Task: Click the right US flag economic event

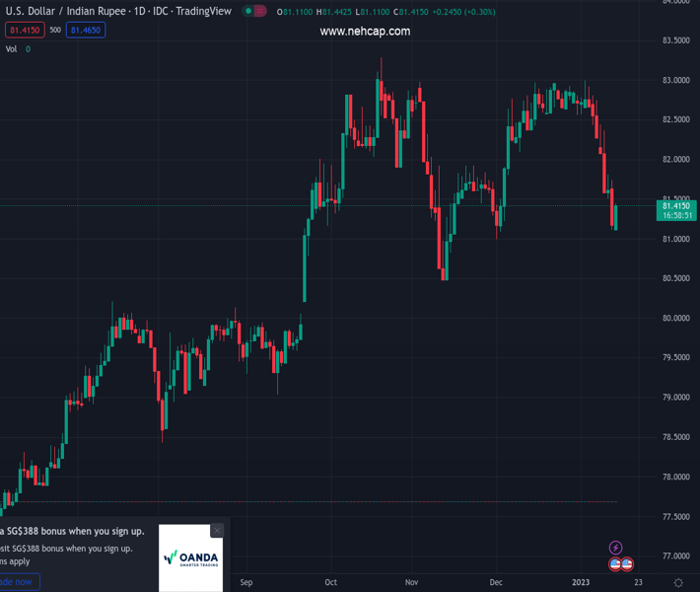Action: (626, 563)
